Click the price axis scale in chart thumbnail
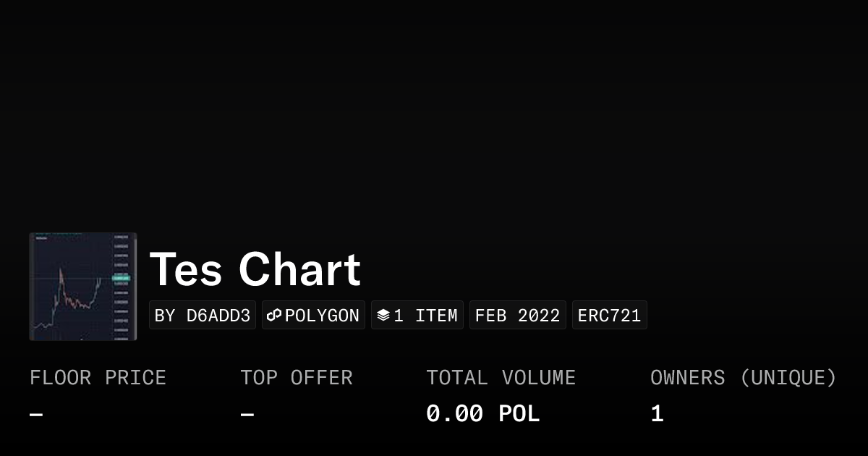 pyautogui.click(x=122, y=304)
